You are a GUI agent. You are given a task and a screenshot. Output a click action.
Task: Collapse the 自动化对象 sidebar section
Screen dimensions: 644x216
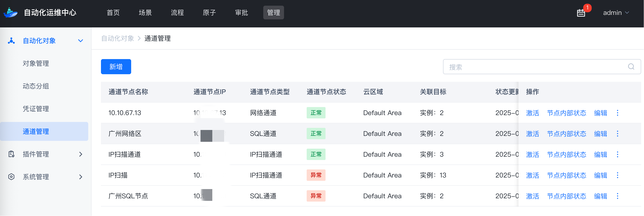pos(80,41)
